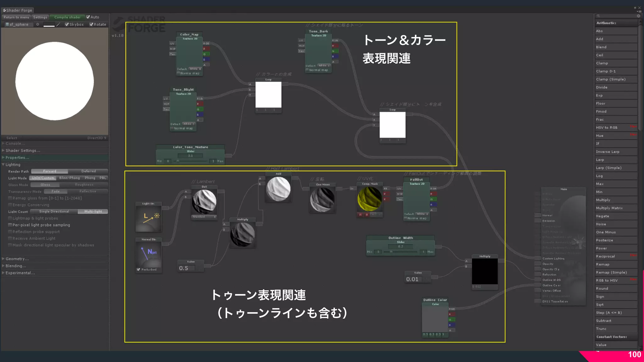
Task: Enable Per-pixel light probe sampling
Action: pos(10,225)
